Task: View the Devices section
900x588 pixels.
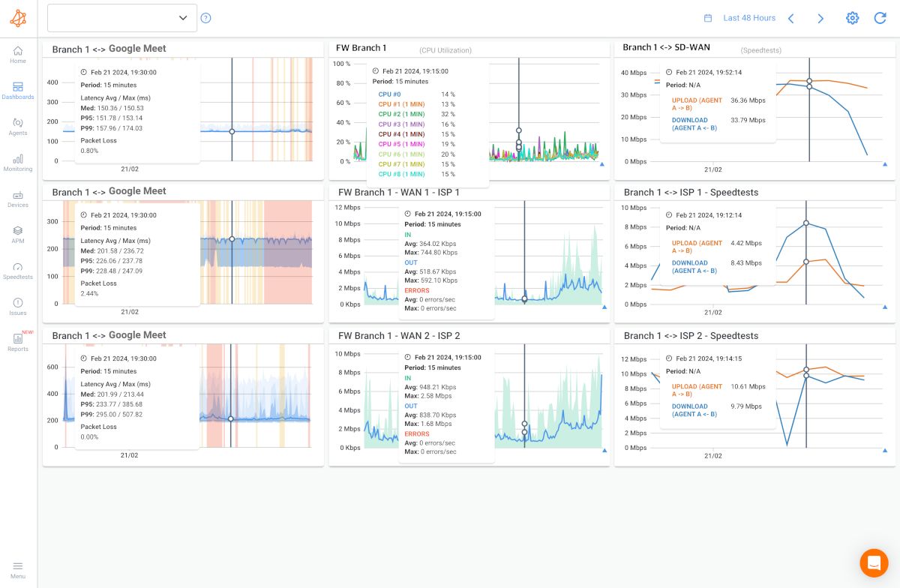Action: coord(18,198)
